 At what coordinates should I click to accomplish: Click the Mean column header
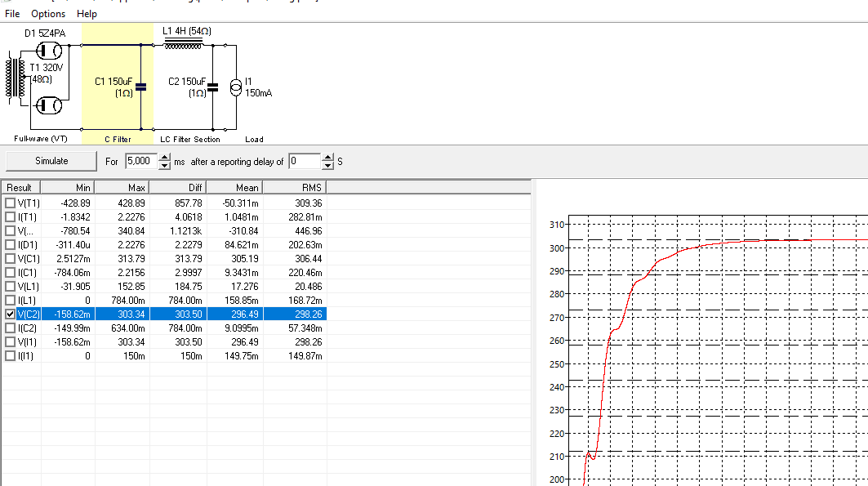pos(234,188)
